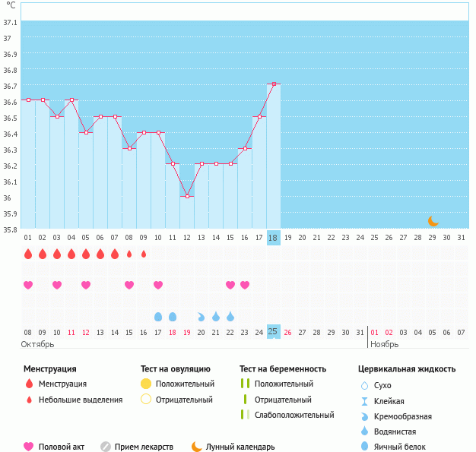Click the Цервикальная жидкость legend heading
The image size is (476, 452).
click(x=407, y=369)
